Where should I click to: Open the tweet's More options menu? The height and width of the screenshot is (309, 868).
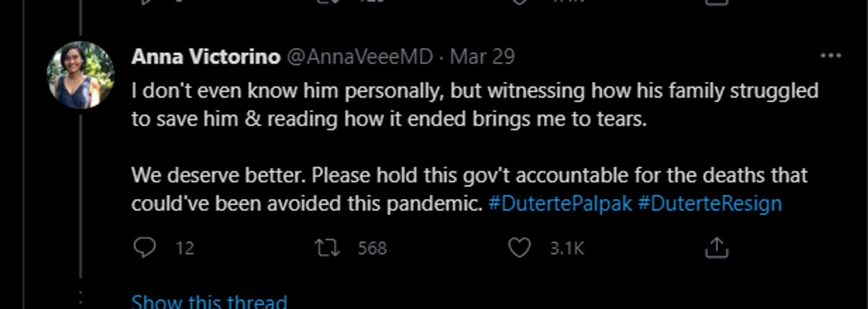(x=831, y=56)
